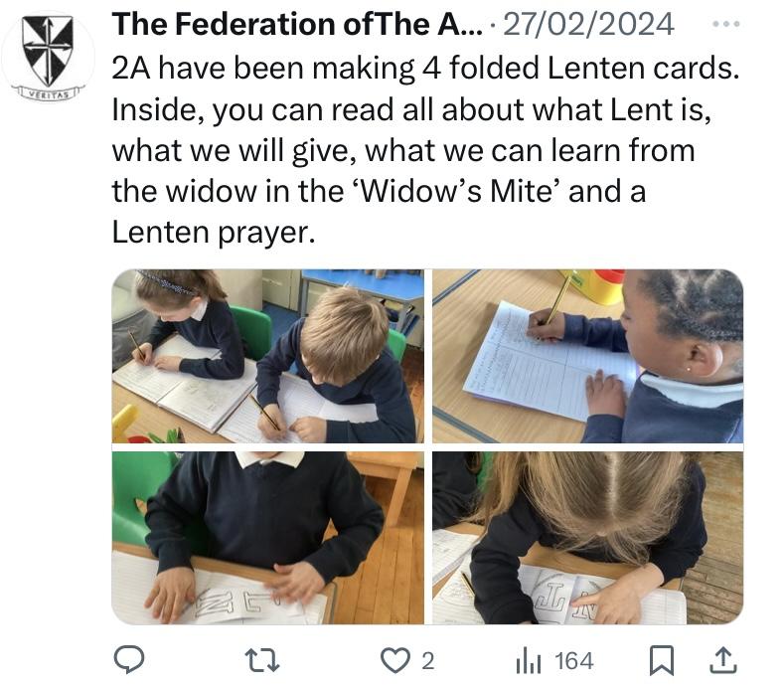The image size is (784, 688).
Task: Click the share upload arrow icon
Action: click(723, 660)
